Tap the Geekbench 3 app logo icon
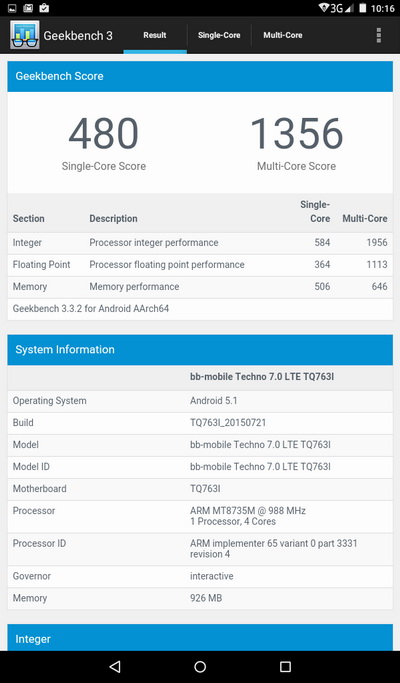400x683 pixels. pyautogui.click(x=24, y=35)
